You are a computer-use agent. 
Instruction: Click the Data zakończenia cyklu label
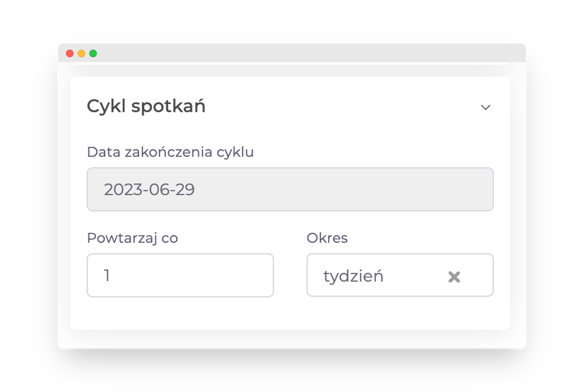[x=170, y=152]
